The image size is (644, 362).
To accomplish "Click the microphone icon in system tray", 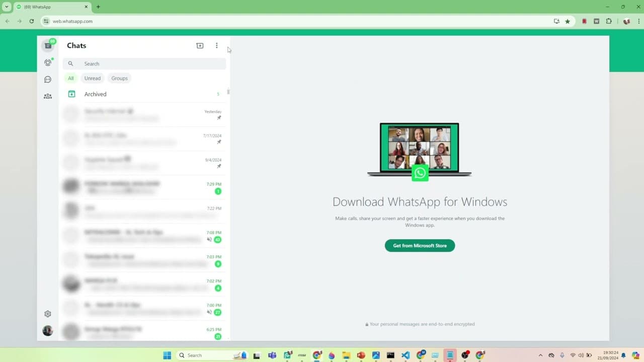I will [x=562, y=355].
